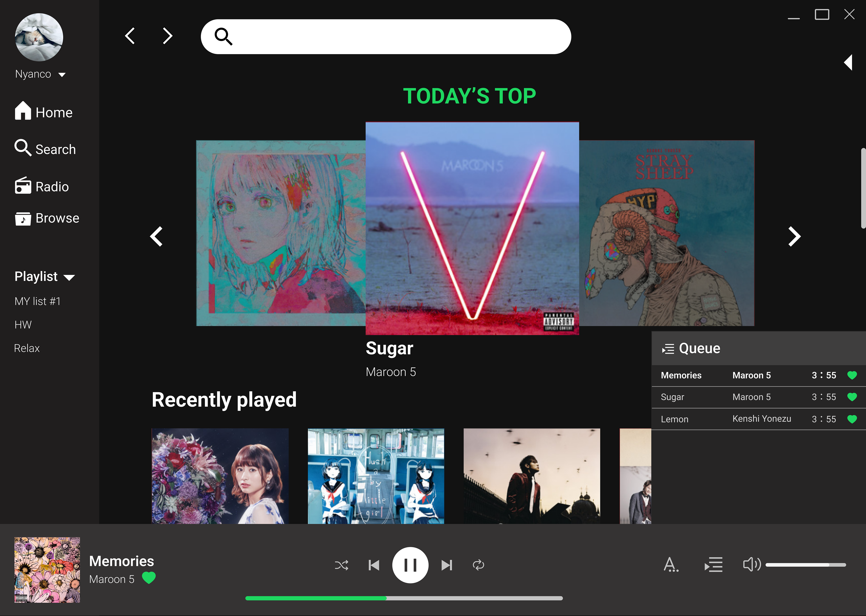Go forward with the navigation forward arrow

[x=168, y=36]
